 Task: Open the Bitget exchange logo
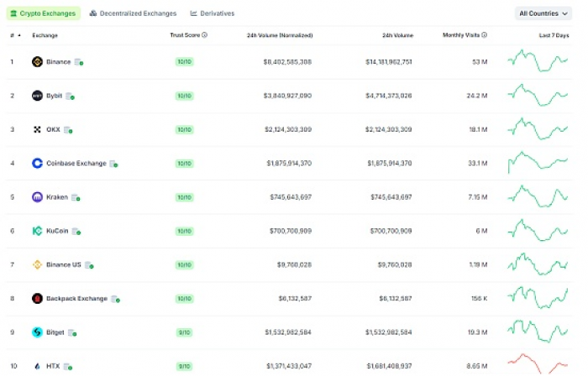click(37, 332)
